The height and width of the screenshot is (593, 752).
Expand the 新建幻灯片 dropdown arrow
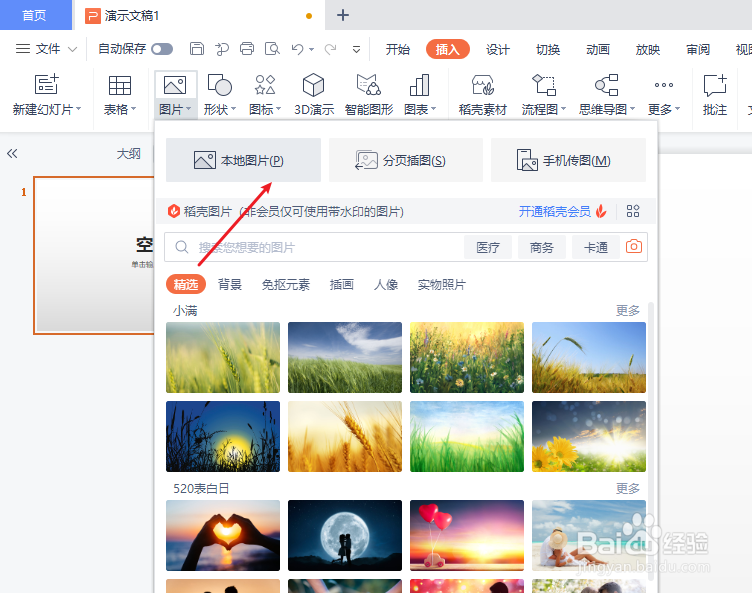click(78, 109)
